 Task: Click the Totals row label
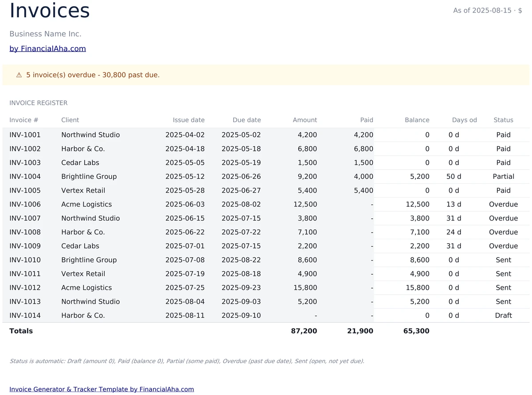(21, 331)
